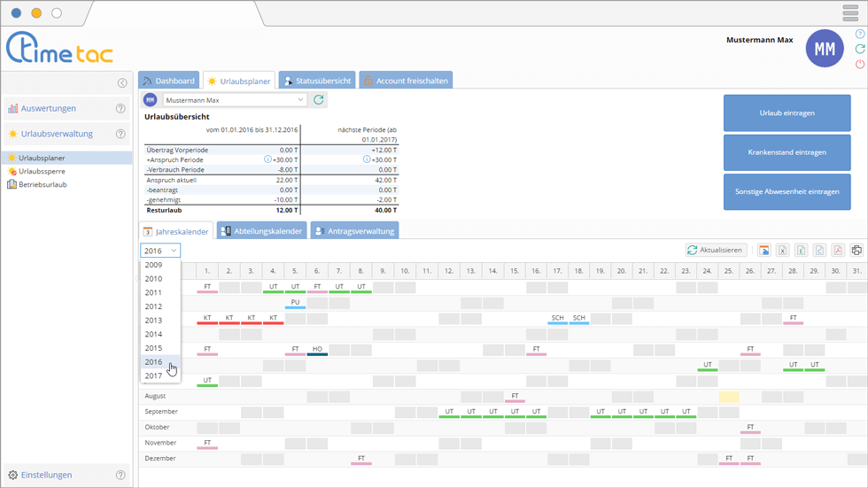This screenshot has width=868, height=488.
Task: Select 2014 from the year list
Action: 154,334
